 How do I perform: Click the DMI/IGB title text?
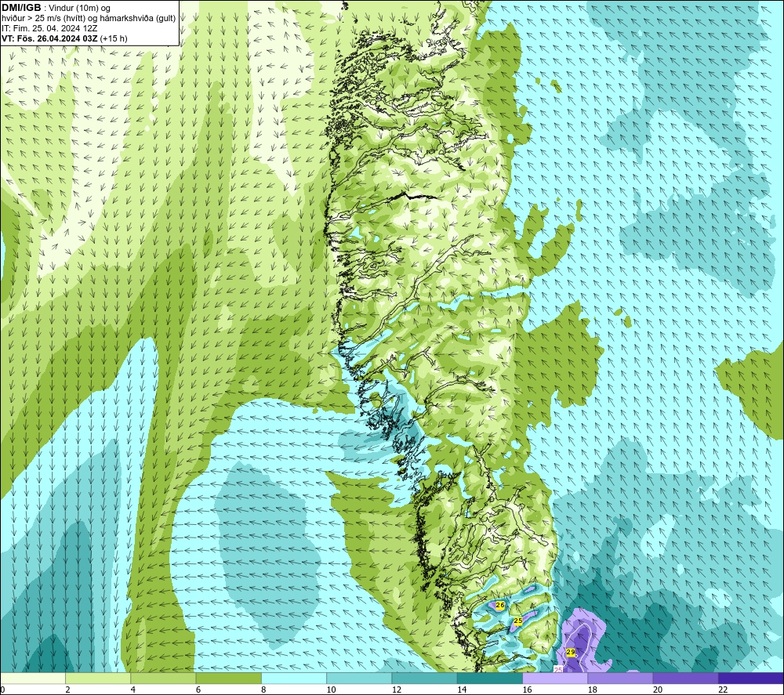pyautogui.click(x=21, y=8)
